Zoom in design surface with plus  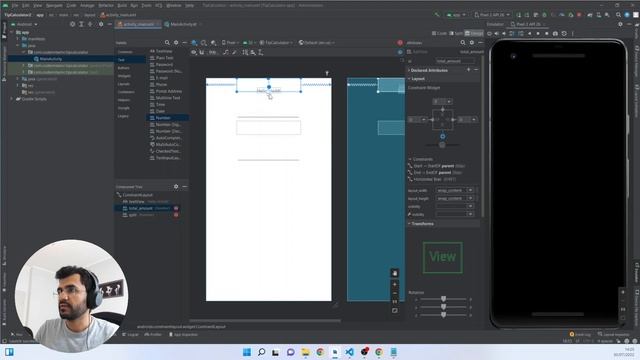(395, 284)
